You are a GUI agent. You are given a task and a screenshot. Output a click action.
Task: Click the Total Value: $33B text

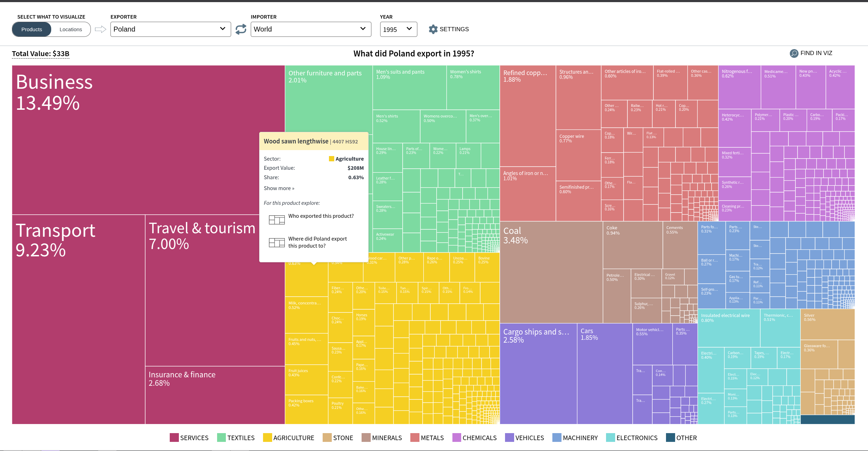pyautogui.click(x=41, y=54)
